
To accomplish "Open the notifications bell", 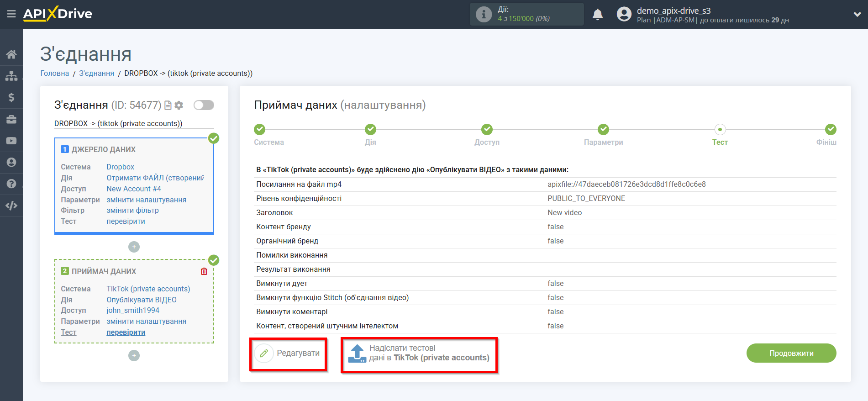I will point(598,15).
